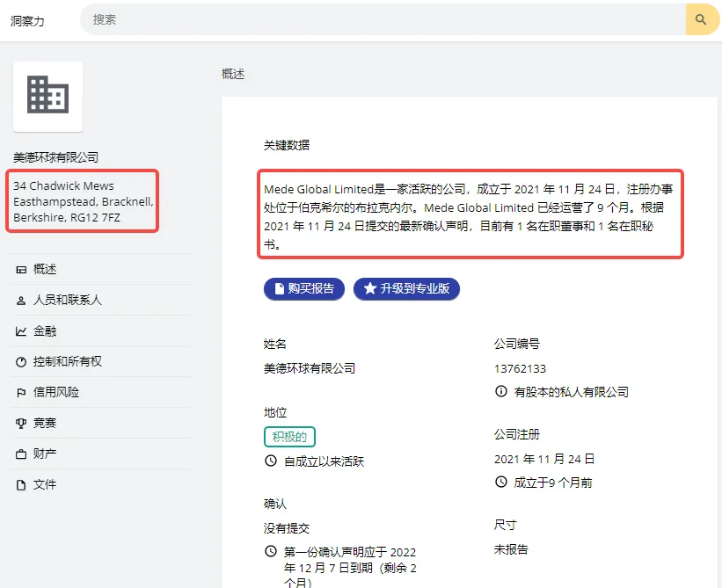
Task: Click the Mede Global Limited summary paragraph
Action: click(x=470, y=217)
